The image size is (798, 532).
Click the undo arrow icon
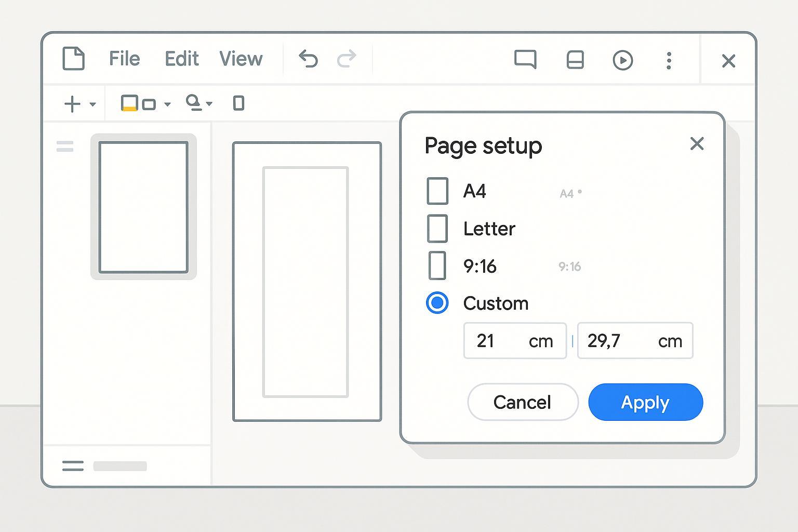pyautogui.click(x=308, y=59)
